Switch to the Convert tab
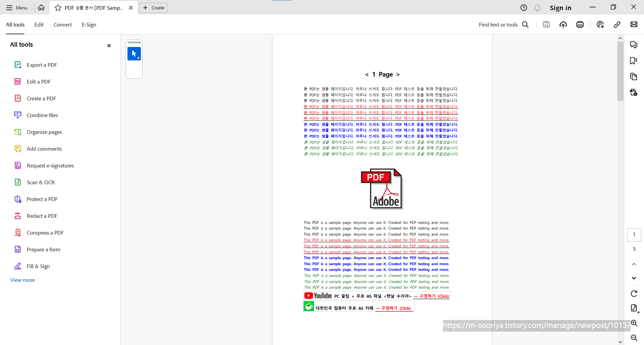The image size is (644, 345). click(63, 24)
